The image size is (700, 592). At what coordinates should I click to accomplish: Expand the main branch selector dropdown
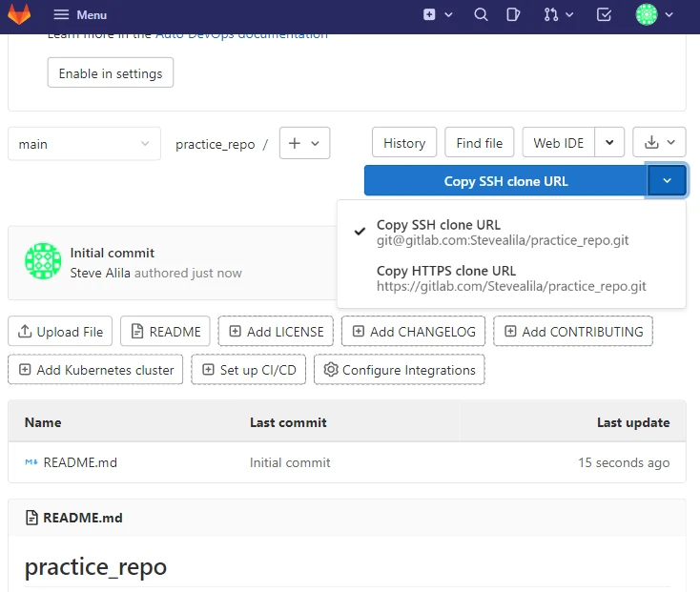(x=84, y=144)
